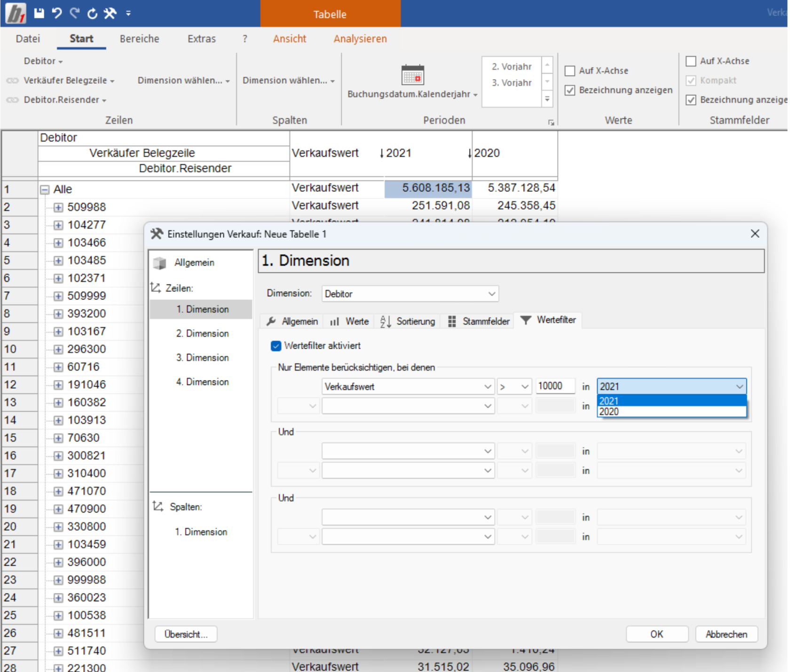The height and width of the screenshot is (672, 790).
Task: Open the greater-than operator dropdown
Action: coord(514,387)
